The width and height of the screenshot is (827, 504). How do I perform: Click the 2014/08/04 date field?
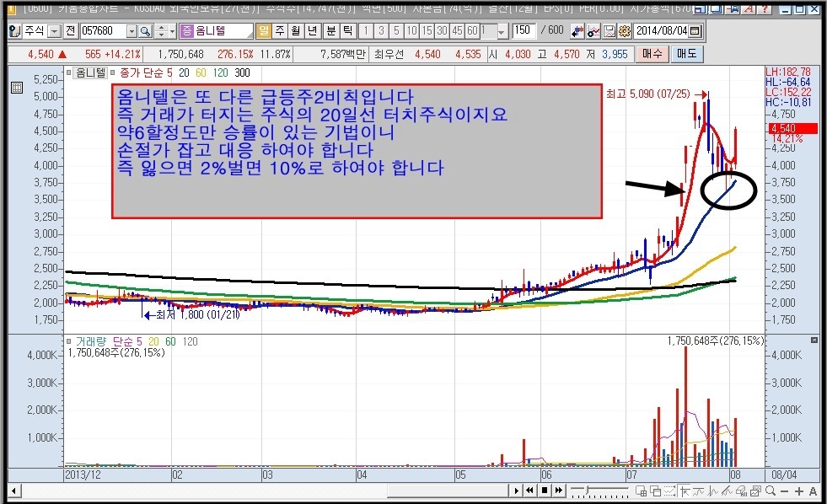pyautogui.click(x=662, y=31)
